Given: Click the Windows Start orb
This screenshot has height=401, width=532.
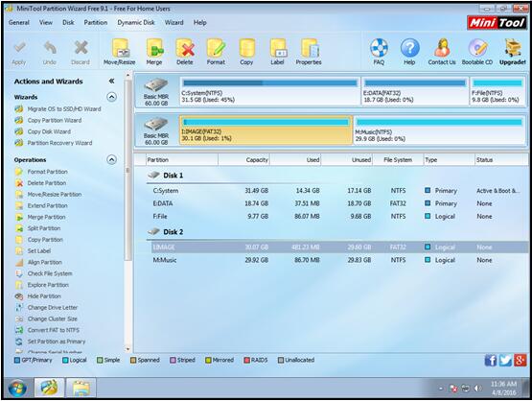Looking at the screenshot, I should click(17, 389).
